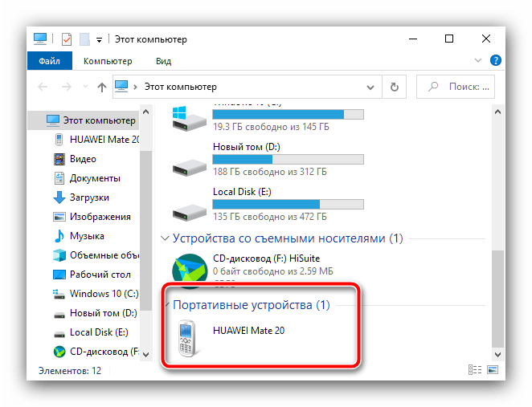532x407 pixels.
Task: Click the computer icon in the title bar
Action: [40, 39]
